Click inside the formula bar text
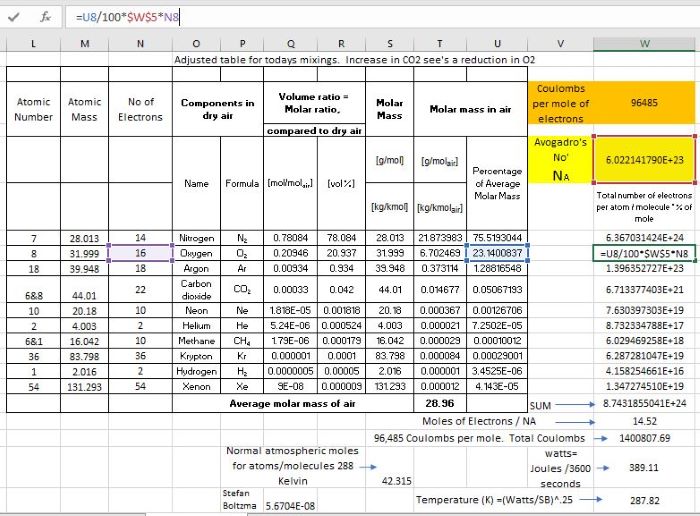Viewport: 700px width, 516px height. point(127,17)
